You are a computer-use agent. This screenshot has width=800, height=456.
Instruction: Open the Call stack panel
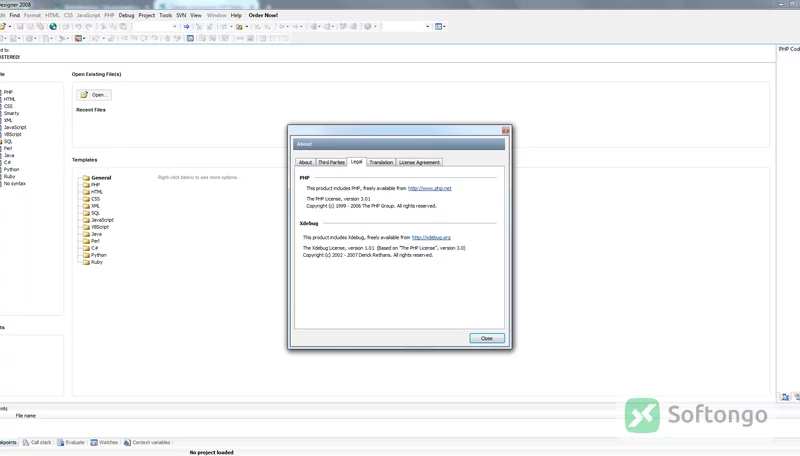(37, 442)
